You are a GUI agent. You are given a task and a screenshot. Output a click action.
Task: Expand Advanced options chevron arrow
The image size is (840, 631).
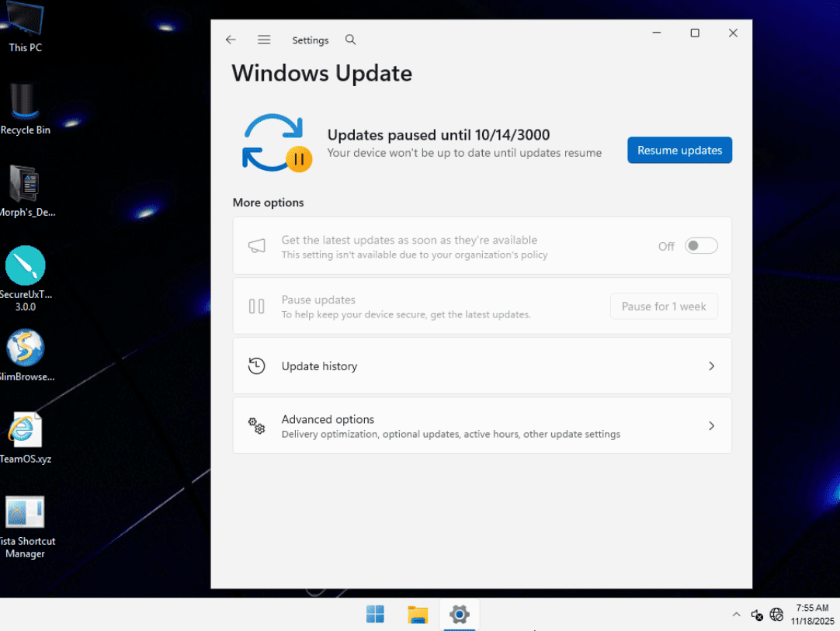[x=711, y=426]
